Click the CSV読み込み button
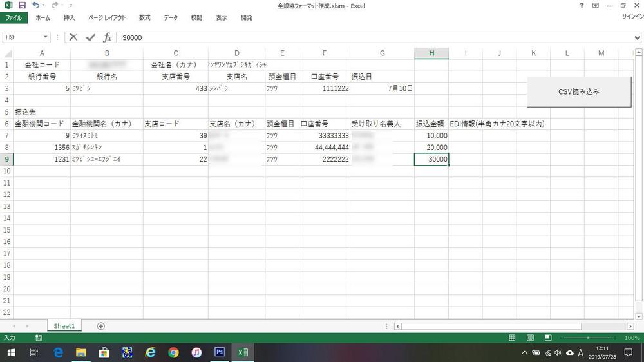This screenshot has height=362, width=644. click(x=579, y=92)
